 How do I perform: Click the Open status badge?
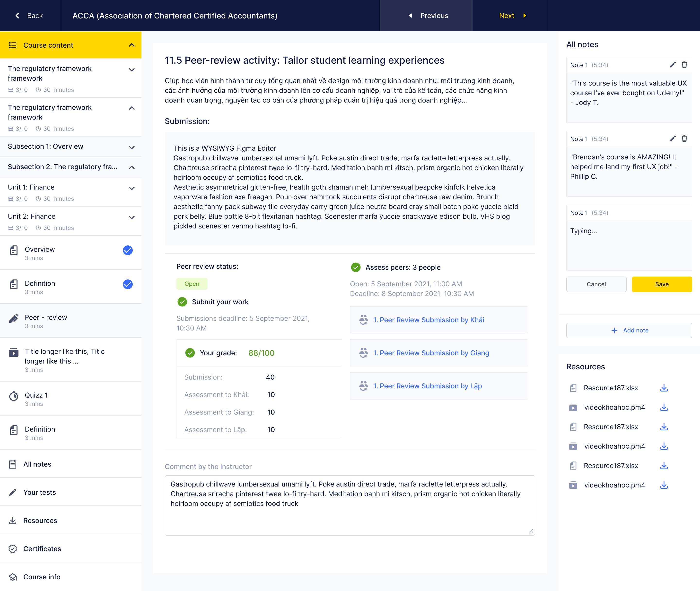tap(192, 284)
